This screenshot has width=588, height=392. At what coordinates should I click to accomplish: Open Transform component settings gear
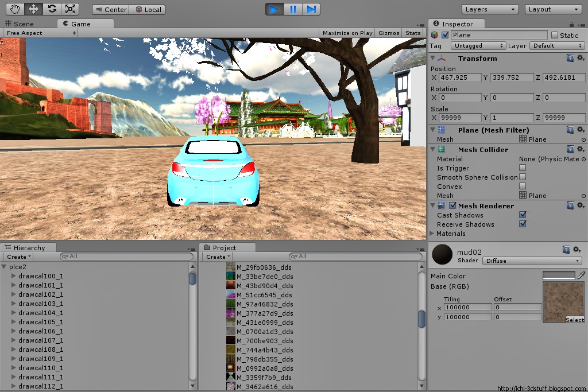581,58
